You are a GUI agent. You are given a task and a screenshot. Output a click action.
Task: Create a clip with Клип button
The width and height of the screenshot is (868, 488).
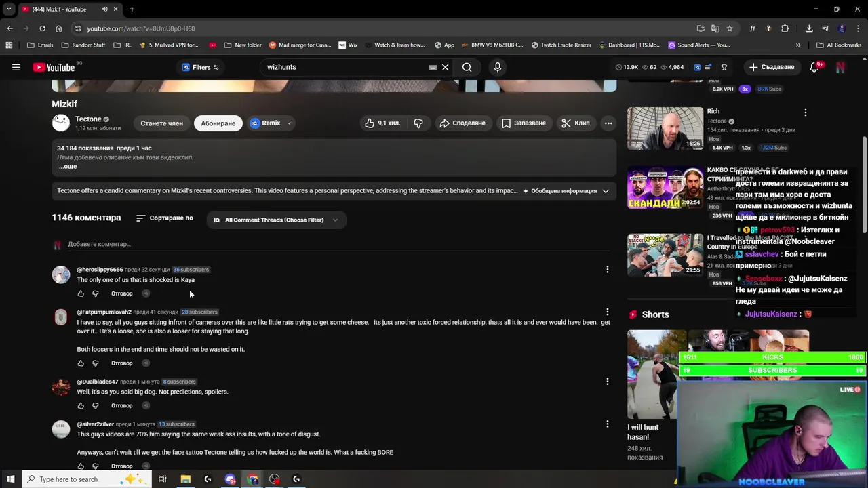pyautogui.click(x=576, y=123)
